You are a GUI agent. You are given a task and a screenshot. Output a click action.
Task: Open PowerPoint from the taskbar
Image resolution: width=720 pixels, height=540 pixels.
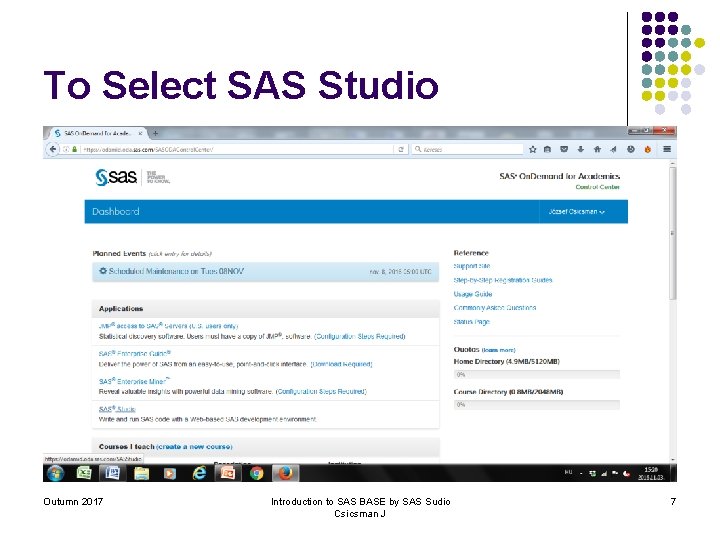pos(228,473)
